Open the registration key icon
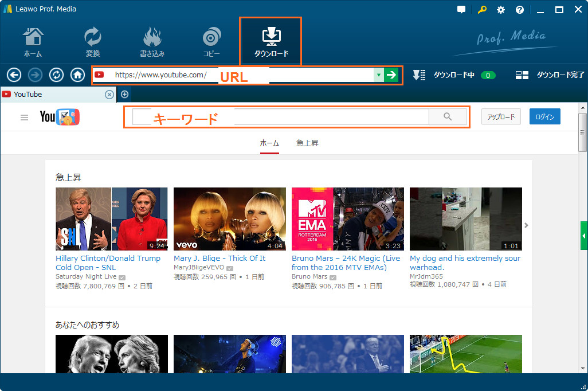 pos(482,10)
